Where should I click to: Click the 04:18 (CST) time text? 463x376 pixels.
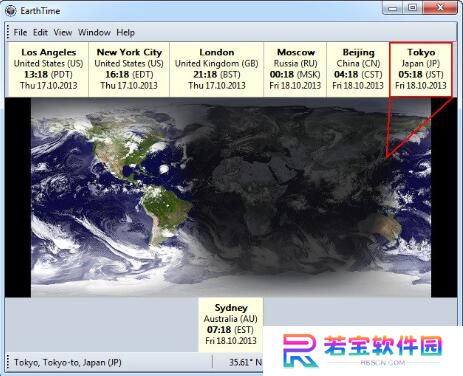click(x=358, y=74)
